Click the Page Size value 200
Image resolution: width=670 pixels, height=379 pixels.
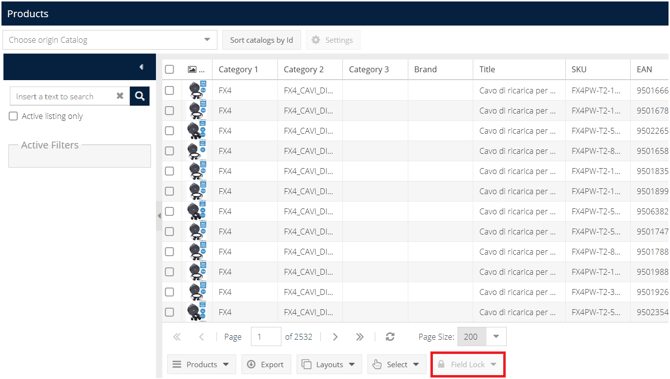tap(471, 337)
